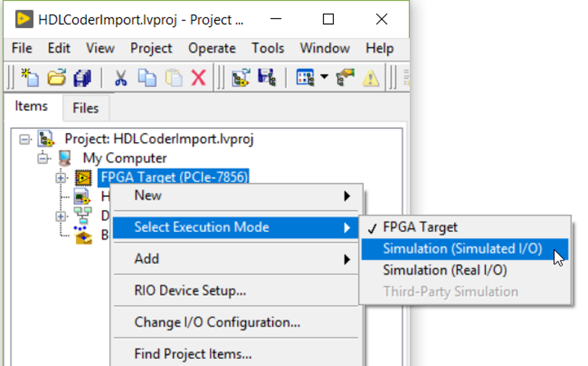
Task: Choose Simulation (Real I/O) execution mode
Action: (x=445, y=270)
